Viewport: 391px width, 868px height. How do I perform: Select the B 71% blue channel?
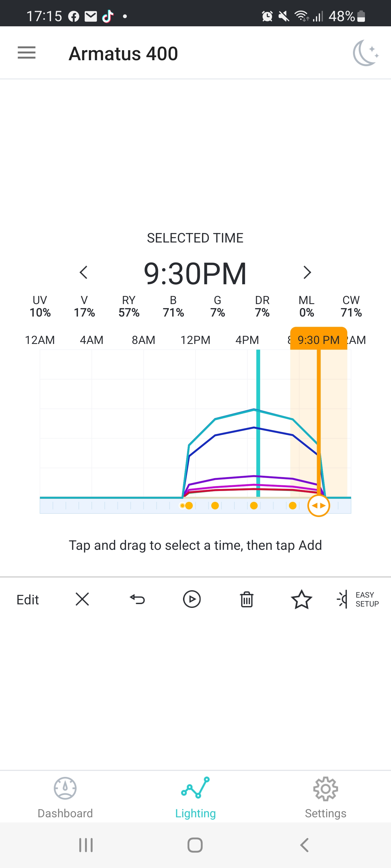click(x=173, y=306)
